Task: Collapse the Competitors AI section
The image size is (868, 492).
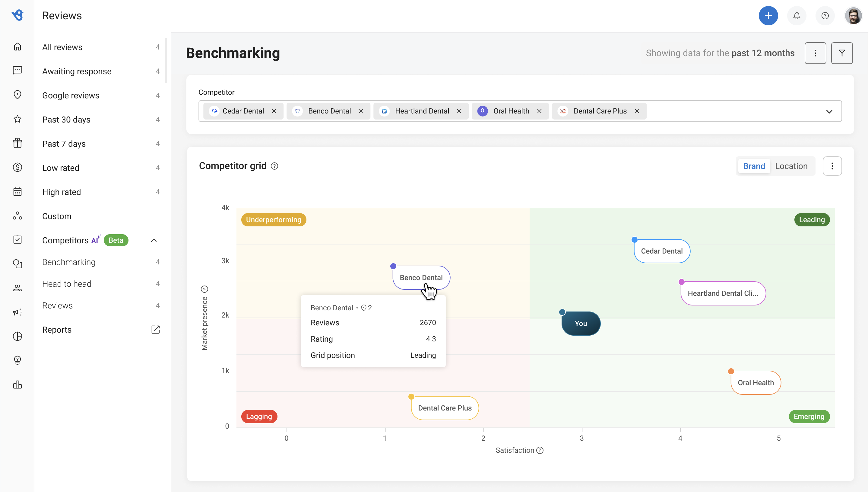Action: point(154,240)
